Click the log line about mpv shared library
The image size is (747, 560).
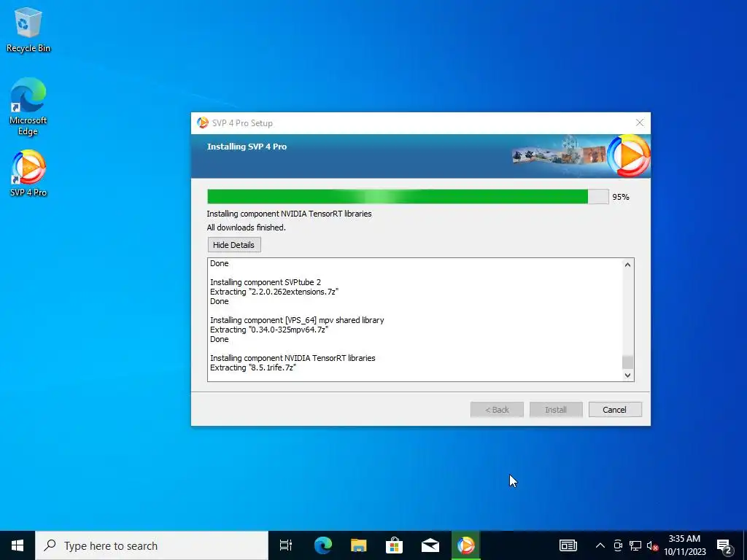pos(297,320)
